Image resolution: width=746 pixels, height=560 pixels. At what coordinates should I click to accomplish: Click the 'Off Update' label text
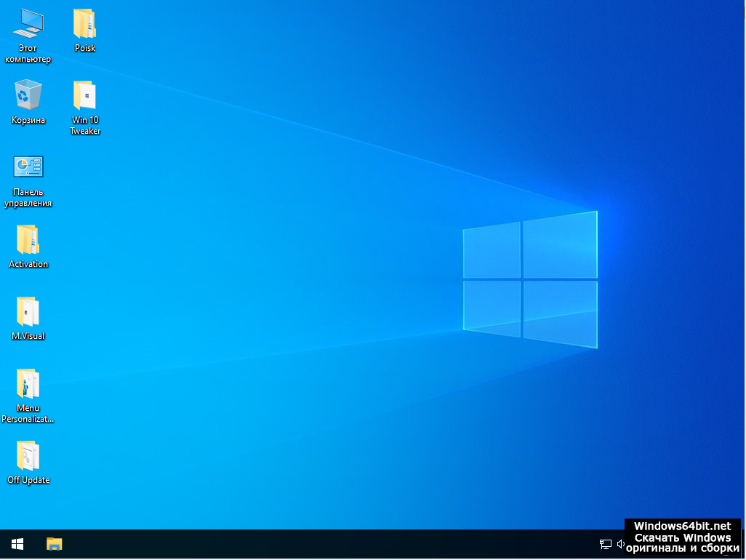click(x=28, y=480)
